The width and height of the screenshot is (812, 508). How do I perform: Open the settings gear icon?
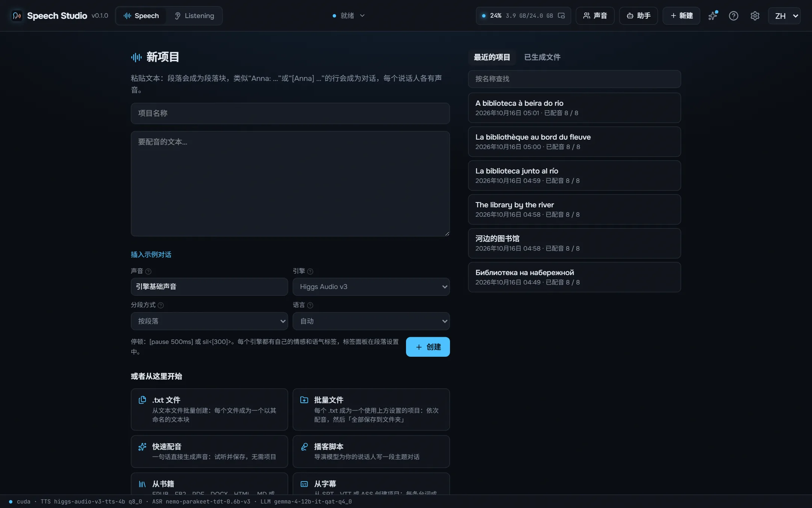(755, 16)
